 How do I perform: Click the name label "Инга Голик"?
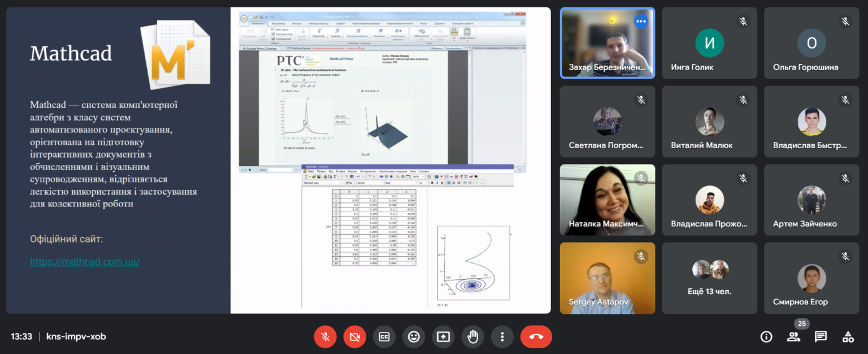coord(692,67)
